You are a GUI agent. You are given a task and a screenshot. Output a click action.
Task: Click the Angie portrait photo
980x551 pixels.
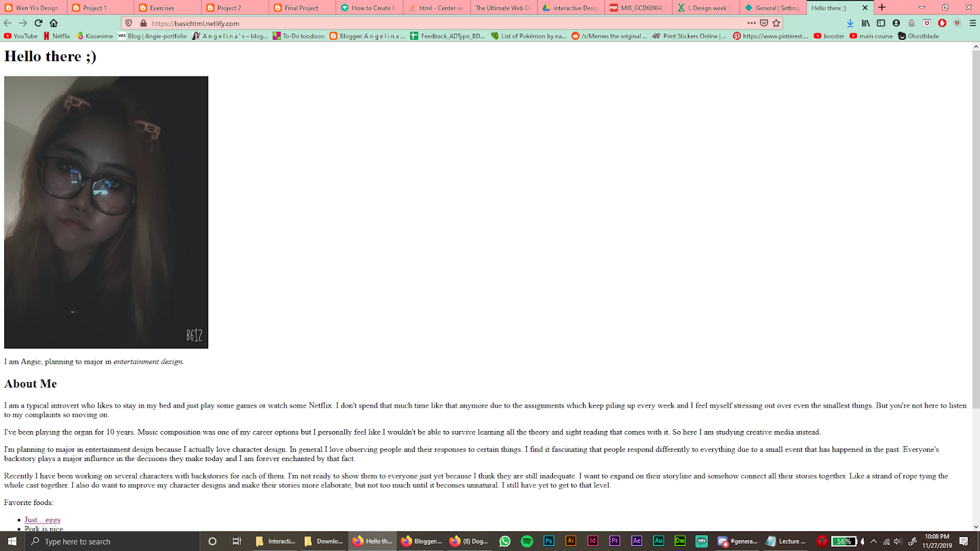pos(106,212)
